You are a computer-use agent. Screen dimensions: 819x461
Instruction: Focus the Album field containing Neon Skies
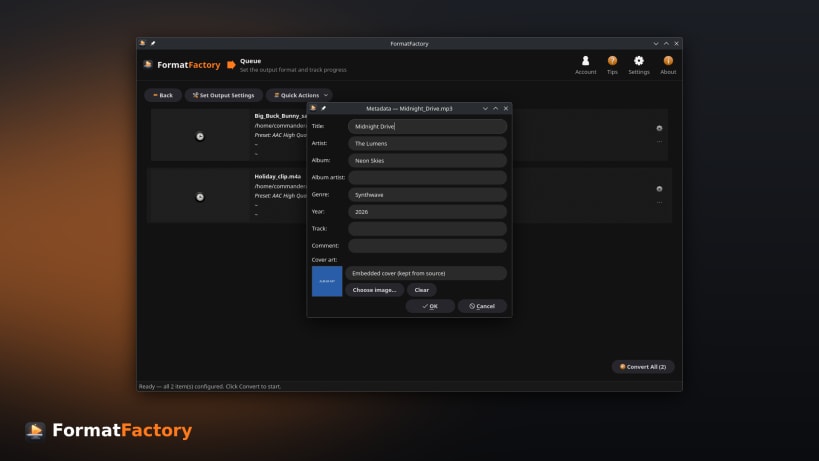click(427, 160)
